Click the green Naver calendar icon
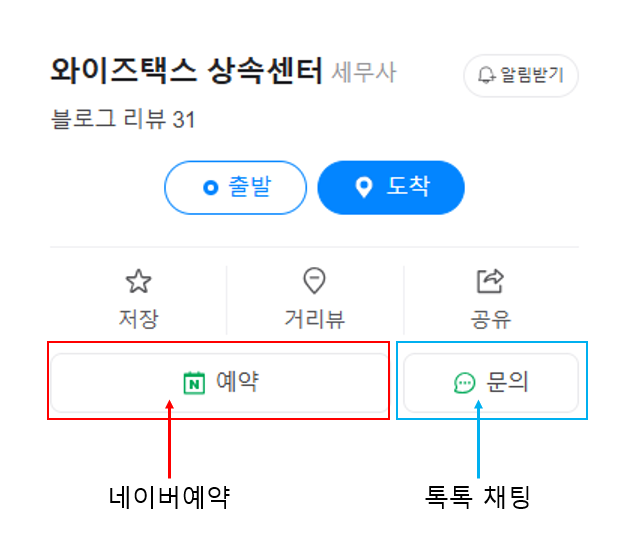Viewport: 632px width, 554px height. click(194, 382)
